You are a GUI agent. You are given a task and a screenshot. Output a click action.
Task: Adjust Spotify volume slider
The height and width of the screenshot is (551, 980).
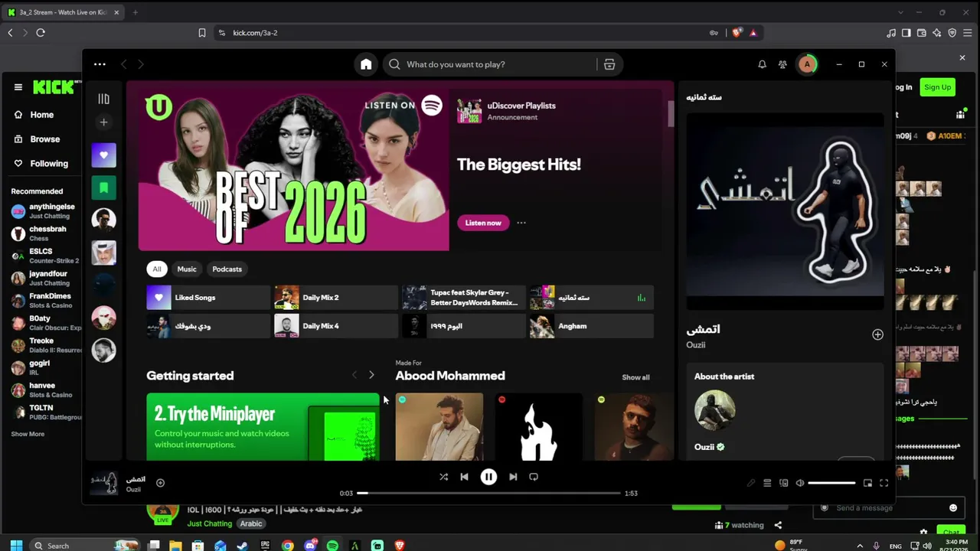[831, 483]
